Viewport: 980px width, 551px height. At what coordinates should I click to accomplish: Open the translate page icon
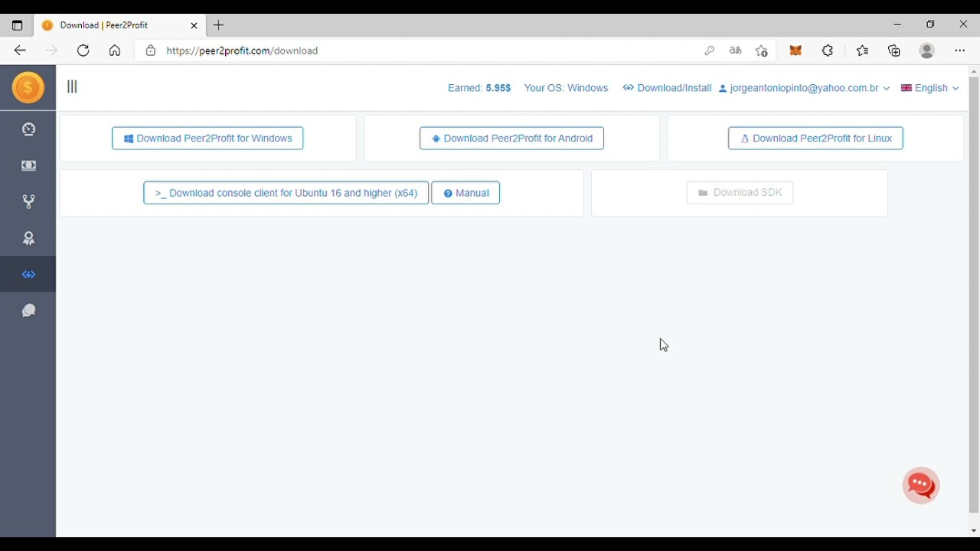[x=736, y=51]
